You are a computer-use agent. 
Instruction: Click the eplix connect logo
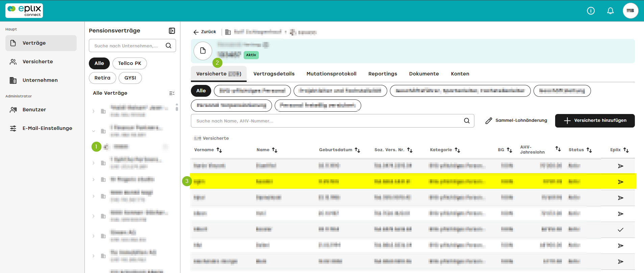click(x=24, y=10)
